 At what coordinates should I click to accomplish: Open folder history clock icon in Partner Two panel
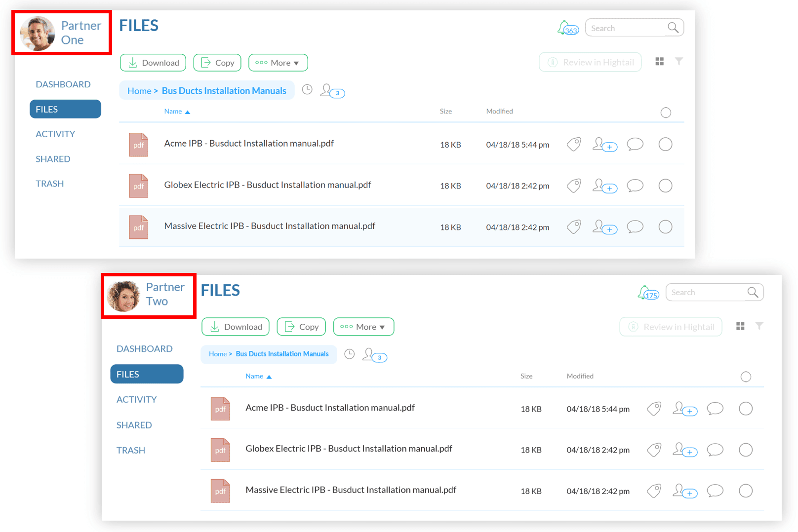pos(350,354)
